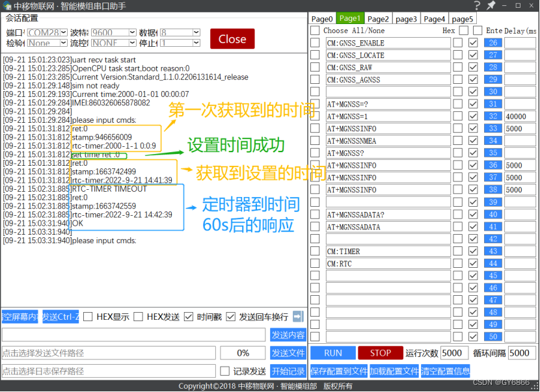This screenshot has height=392, width=540.
Task: Start execution with the RUN button
Action: coord(332,353)
